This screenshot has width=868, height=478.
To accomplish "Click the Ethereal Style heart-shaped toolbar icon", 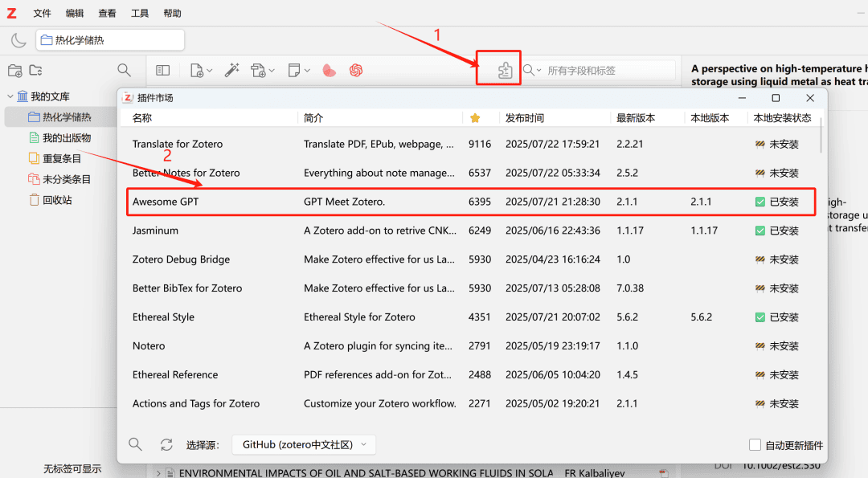I will tap(329, 70).
